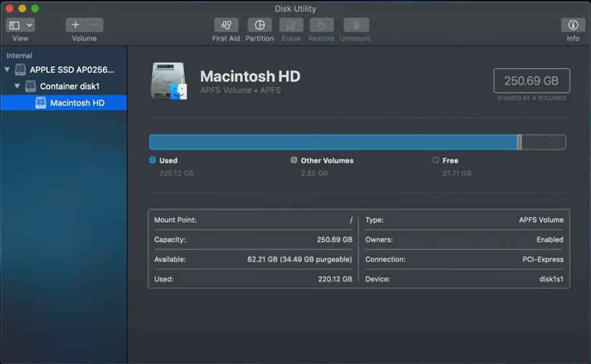Minimize window with the yellow button

pyautogui.click(x=22, y=8)
